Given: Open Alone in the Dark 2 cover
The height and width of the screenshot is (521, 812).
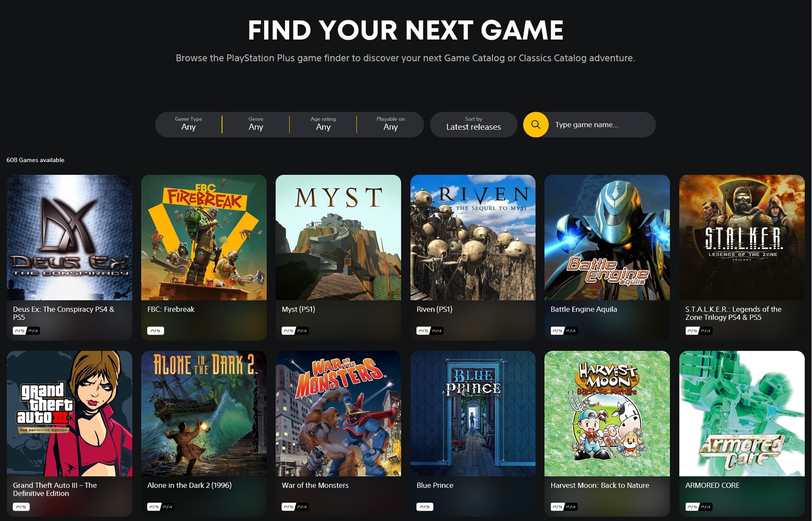Looking at the screenshot, I should pos(204,413).
